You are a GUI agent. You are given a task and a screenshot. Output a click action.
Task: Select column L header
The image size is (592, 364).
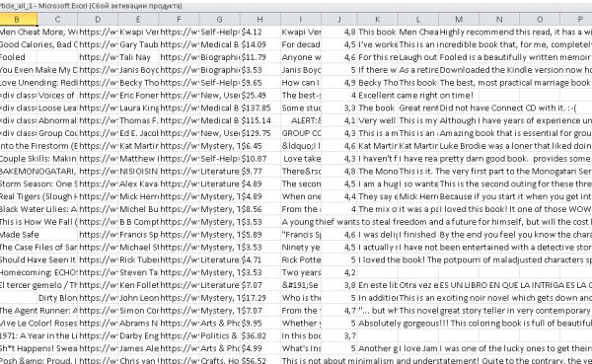point(418,20)
